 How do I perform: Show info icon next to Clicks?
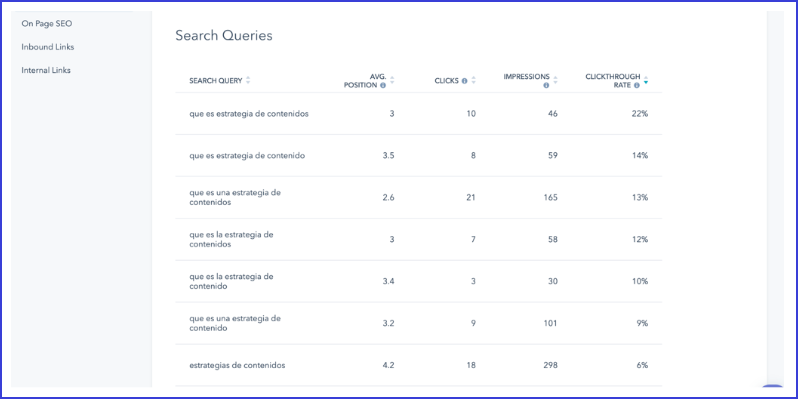[464, 81]
